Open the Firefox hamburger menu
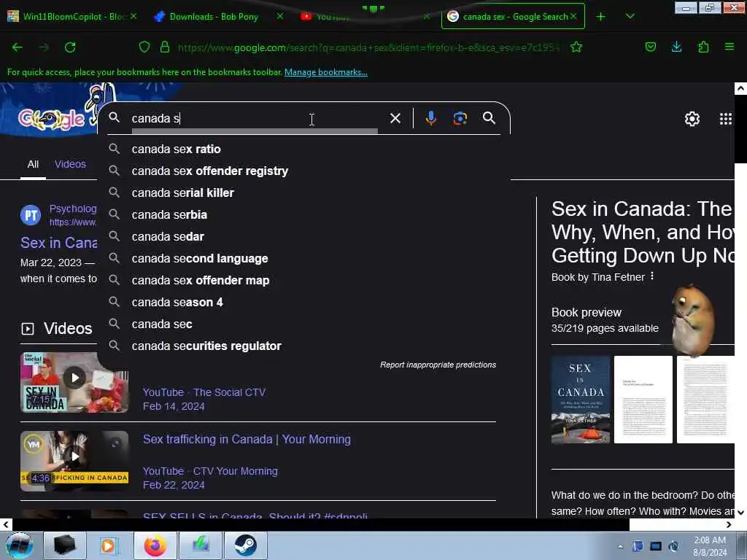 pyautogui.click(x=729, y=47)
